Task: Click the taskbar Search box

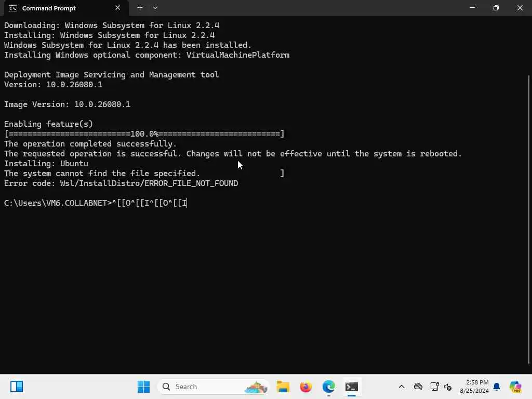Action: [214, 387]
